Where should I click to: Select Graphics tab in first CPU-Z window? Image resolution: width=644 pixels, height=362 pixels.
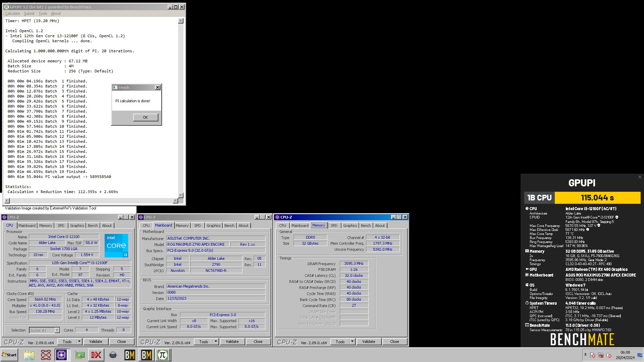pyautogui.click(x=77, y=226)
